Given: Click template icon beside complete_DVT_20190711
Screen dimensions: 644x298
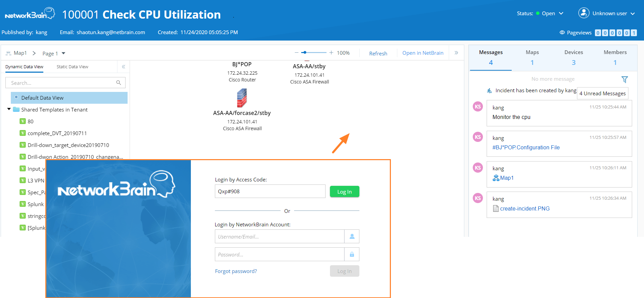Looking at the screenshot, I should click(23, 133).
